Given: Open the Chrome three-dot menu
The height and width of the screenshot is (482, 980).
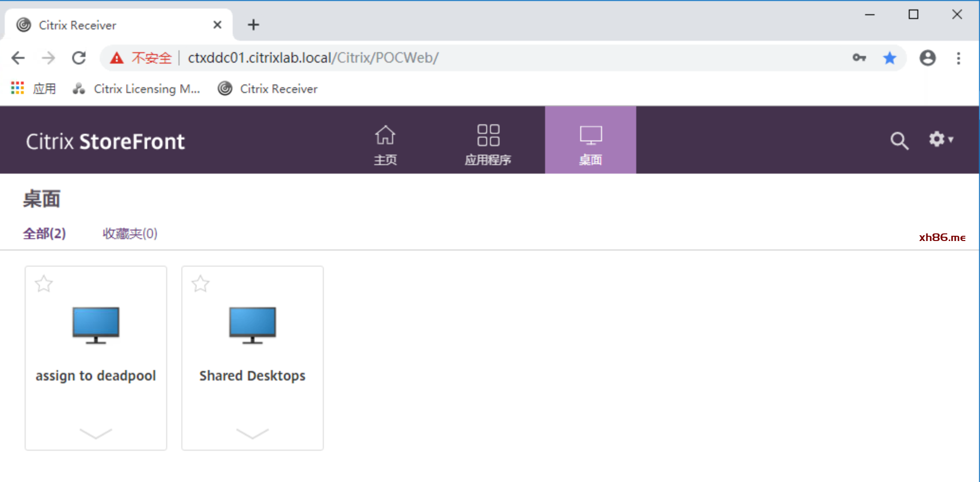Looking at the screenshot, I should [x=959, y=58].
